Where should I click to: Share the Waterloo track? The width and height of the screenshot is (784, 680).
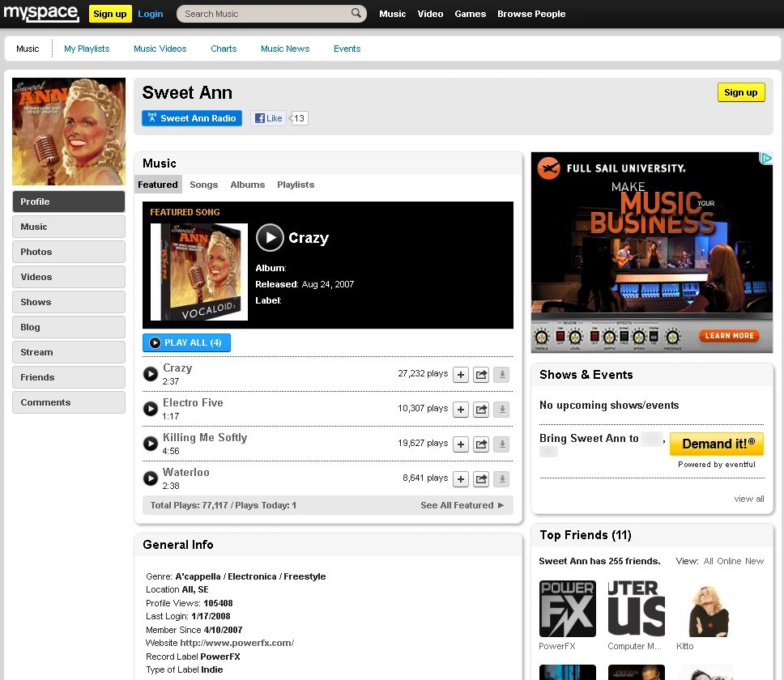(x=481, y=479)
